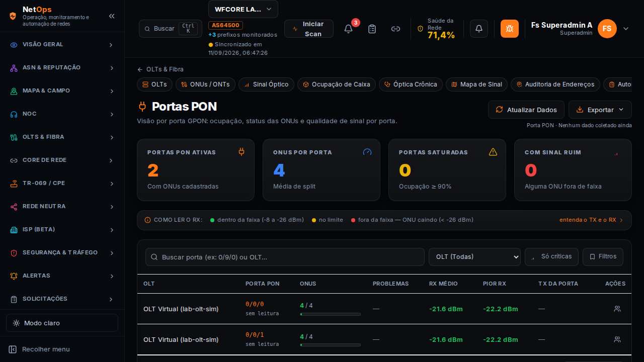Click the link chain icon in header
This screenshot has height=362, width=644.
396,29
